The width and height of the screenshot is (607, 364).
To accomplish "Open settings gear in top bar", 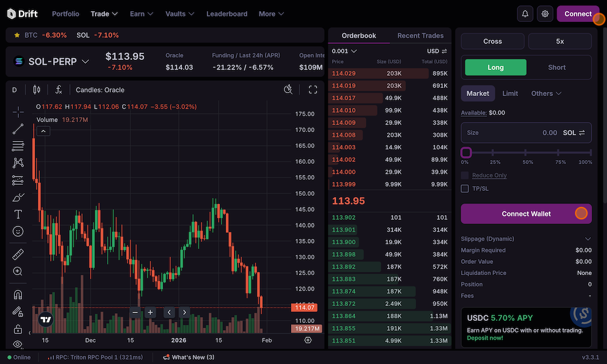I will coord(545,14).
